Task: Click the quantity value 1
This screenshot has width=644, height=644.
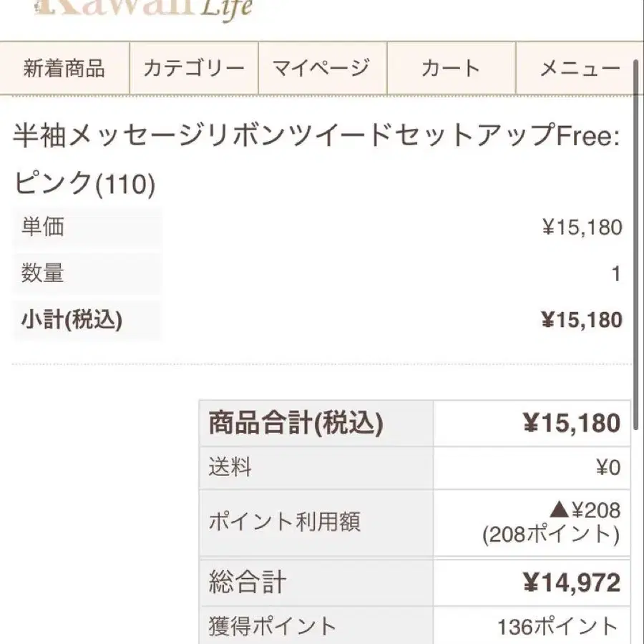Action: (x=615, y=274)
